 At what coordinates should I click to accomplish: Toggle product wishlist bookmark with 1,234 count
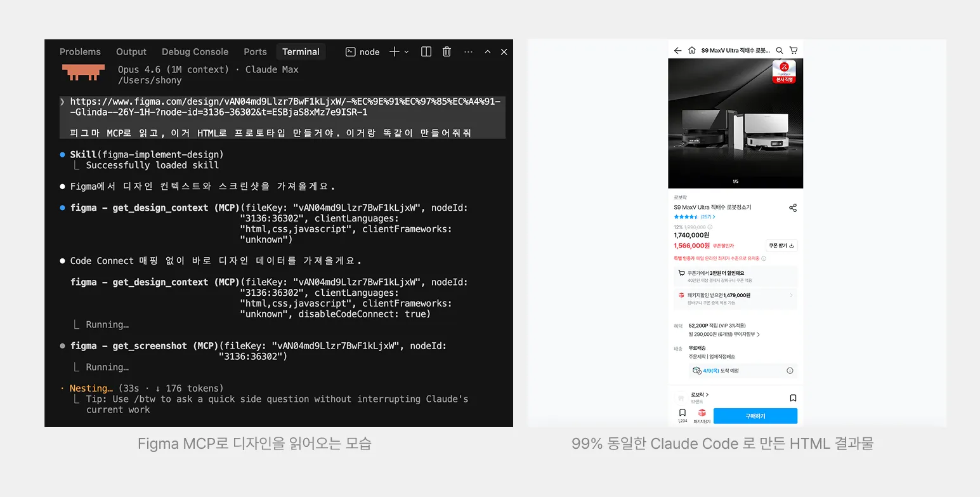683,416
